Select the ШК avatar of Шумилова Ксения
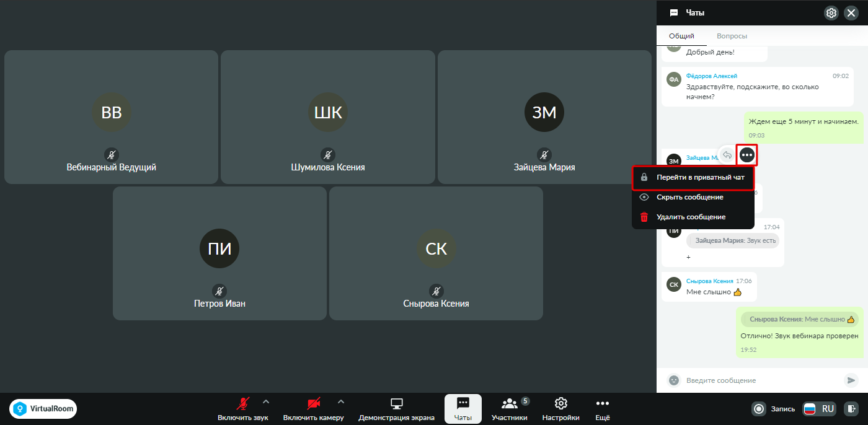 point(328,112)
